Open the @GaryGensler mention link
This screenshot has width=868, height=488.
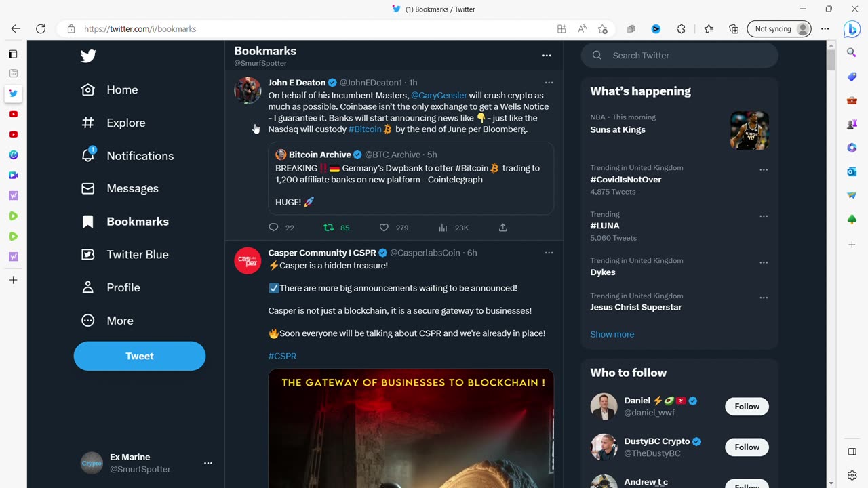(x=439, y=96)
